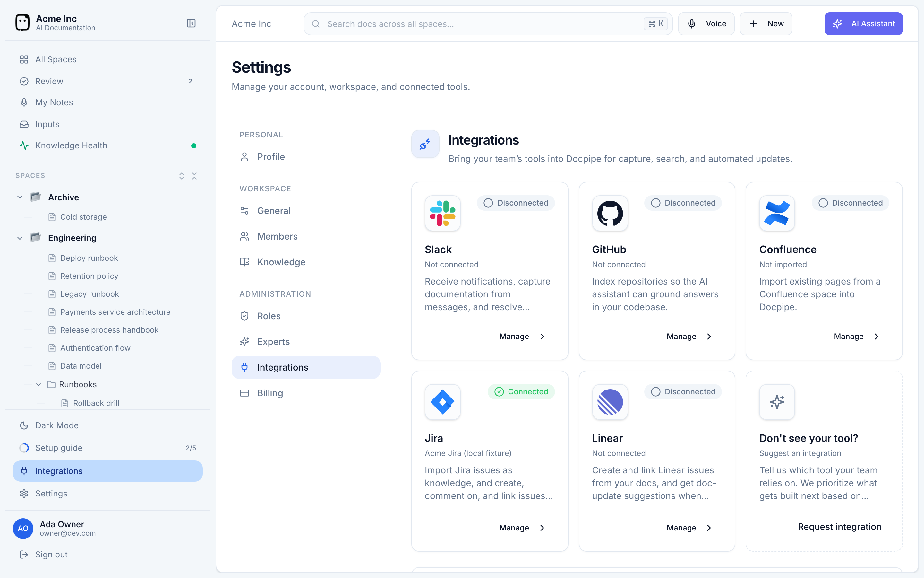Click the Confluence logo icon
This screenshot has height=578, width=924.
pyautogui.click(x=777, y=213)
